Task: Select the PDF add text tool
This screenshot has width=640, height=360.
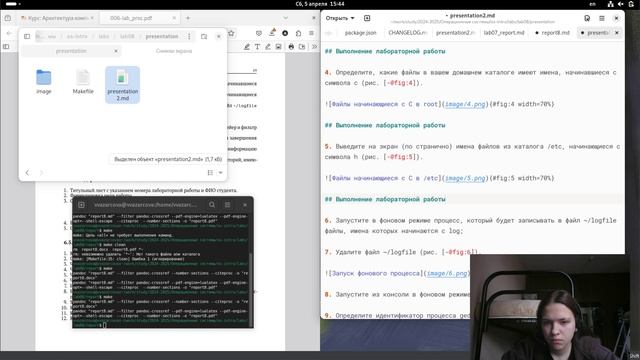Action: pos(257,47)
